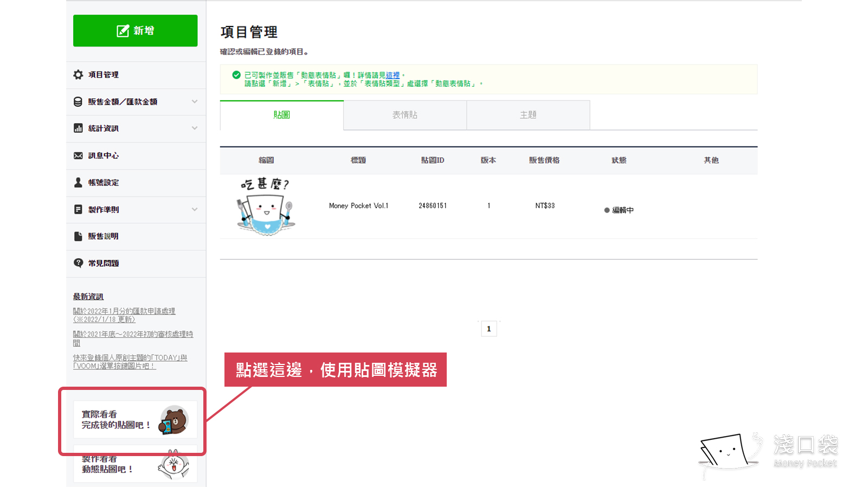Click the file icon for 販售說明

point(79,236)
